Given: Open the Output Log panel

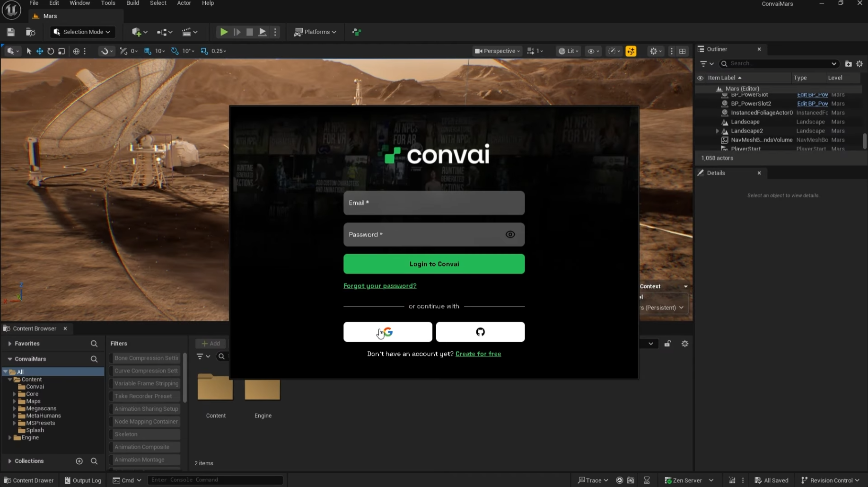Looking at the screenshot, I should tap(83, 480).
